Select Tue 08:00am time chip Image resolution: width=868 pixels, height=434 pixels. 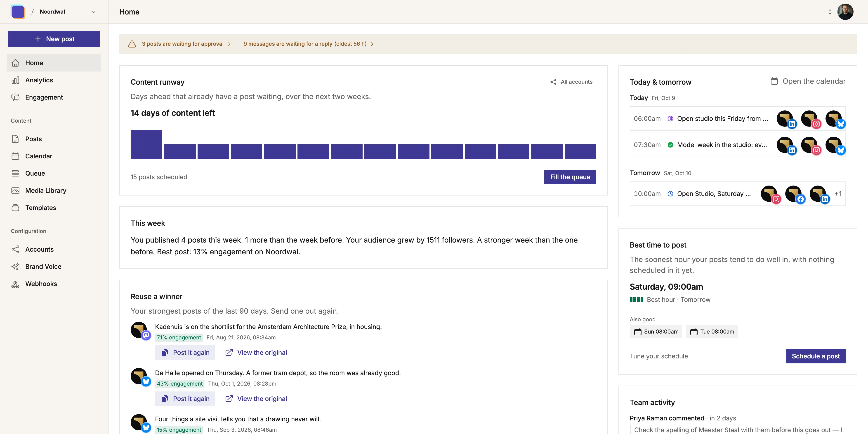(712, 332)
